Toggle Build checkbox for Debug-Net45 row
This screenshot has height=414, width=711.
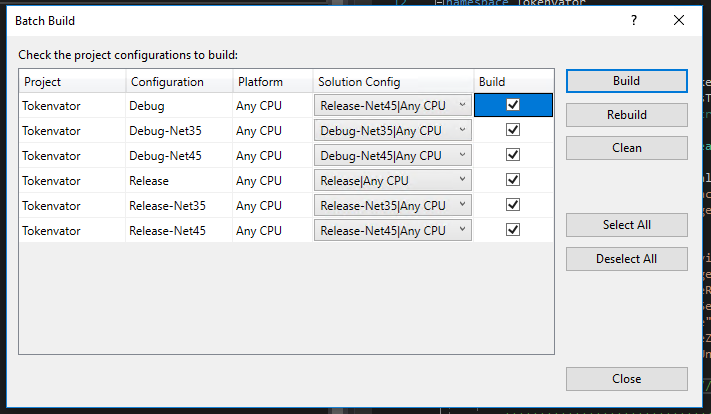(513, 155)
